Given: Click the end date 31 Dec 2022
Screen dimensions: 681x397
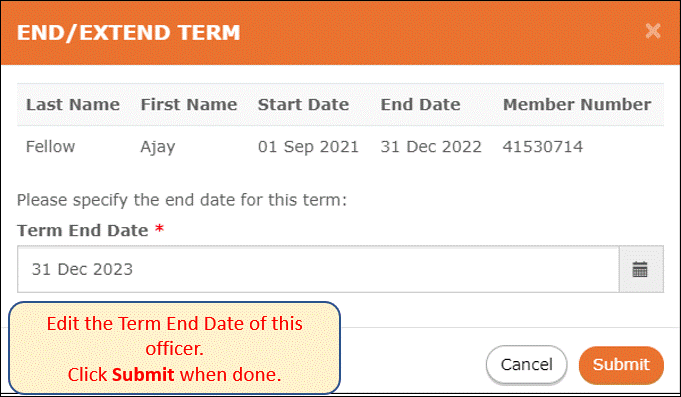Looking at the screenshot, I should click(431, 147).
